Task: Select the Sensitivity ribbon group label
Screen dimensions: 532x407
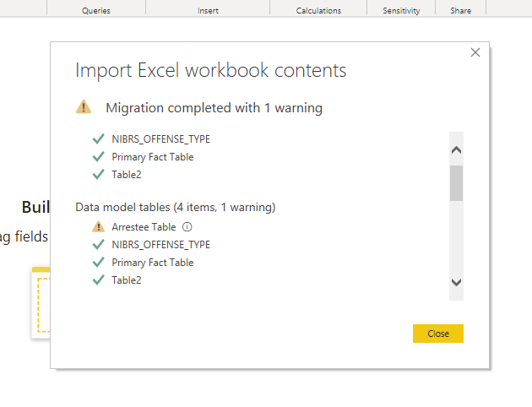Action: pos(401,10)
